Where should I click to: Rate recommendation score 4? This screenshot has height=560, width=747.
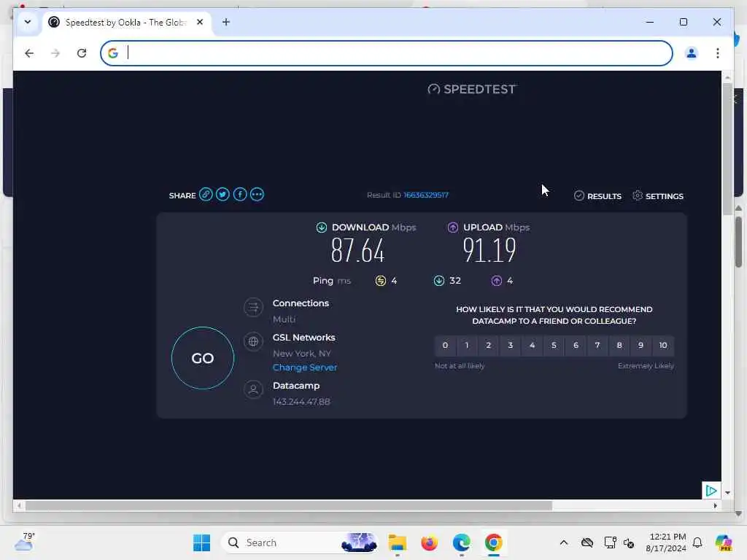point(532,345)
